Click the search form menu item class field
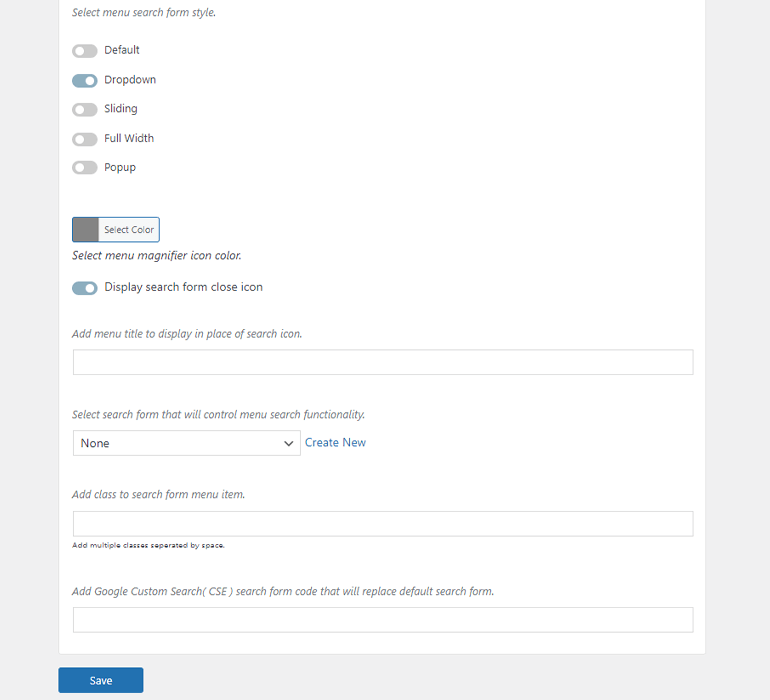 coord(383,524)
